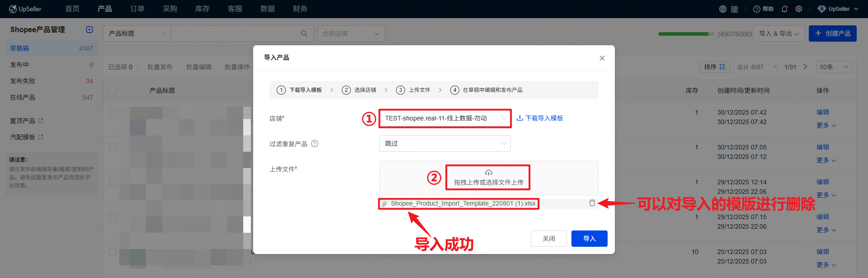Click the 下载导入模板 link
The width and height of the screenshot is (868, 278).
540,118
